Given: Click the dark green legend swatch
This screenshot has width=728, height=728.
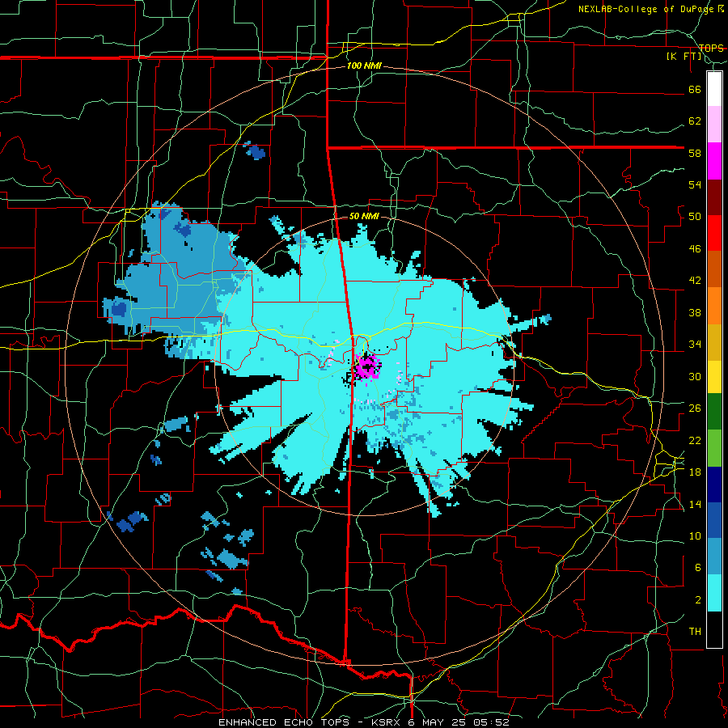Looking at the screenshot, I should coord(714,412).
